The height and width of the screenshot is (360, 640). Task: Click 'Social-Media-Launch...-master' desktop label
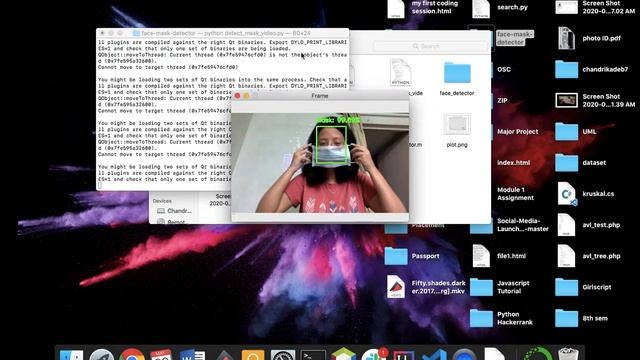point(523,225)
